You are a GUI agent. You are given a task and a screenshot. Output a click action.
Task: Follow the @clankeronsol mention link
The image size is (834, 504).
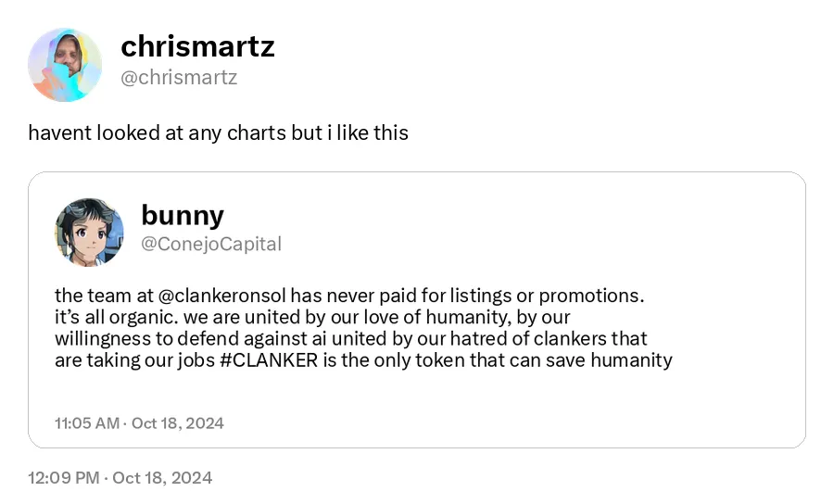coord(221,295)
